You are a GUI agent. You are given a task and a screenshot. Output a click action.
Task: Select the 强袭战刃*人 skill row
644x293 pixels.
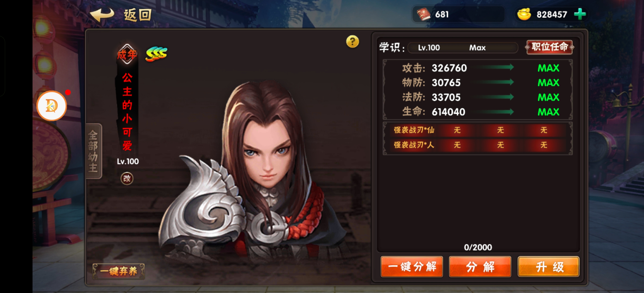(478, 145)
